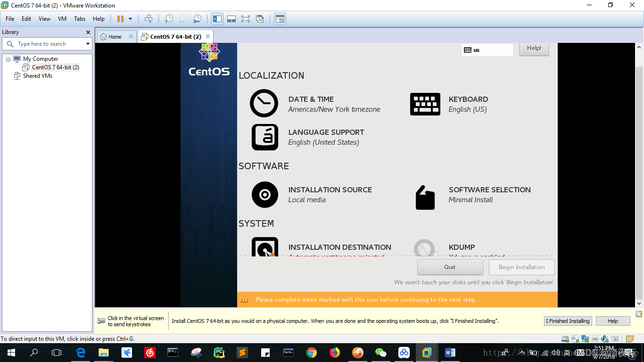Open the Help menu

pos(99,19)
